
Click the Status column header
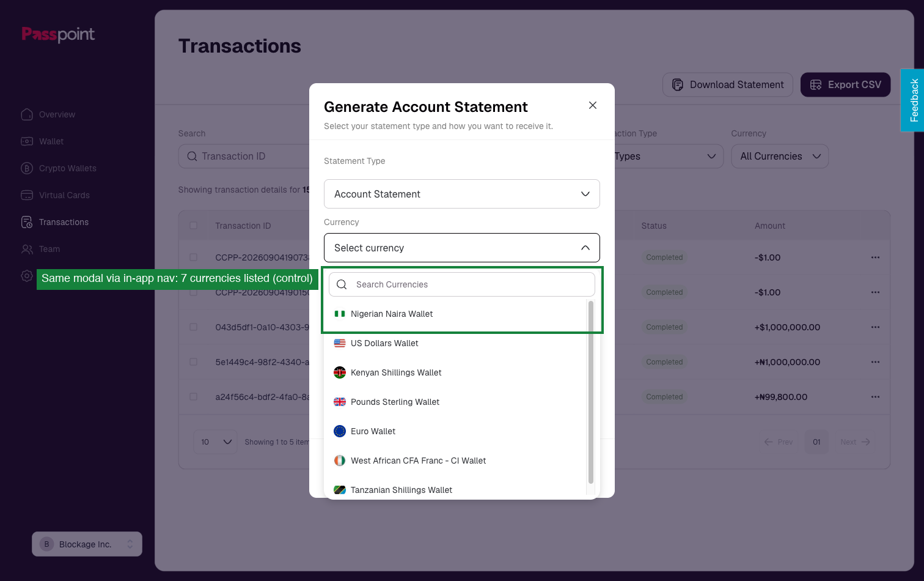pos(654,226)
